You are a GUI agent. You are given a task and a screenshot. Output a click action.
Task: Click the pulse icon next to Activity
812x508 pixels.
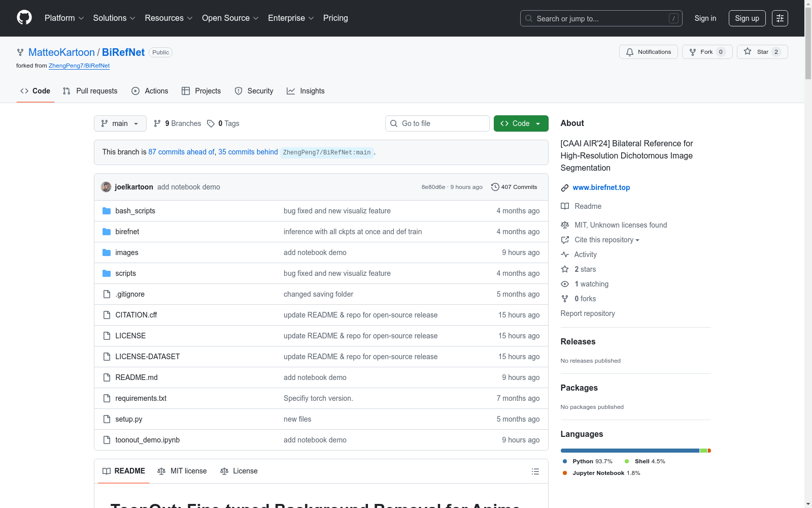tap(565, 255)
